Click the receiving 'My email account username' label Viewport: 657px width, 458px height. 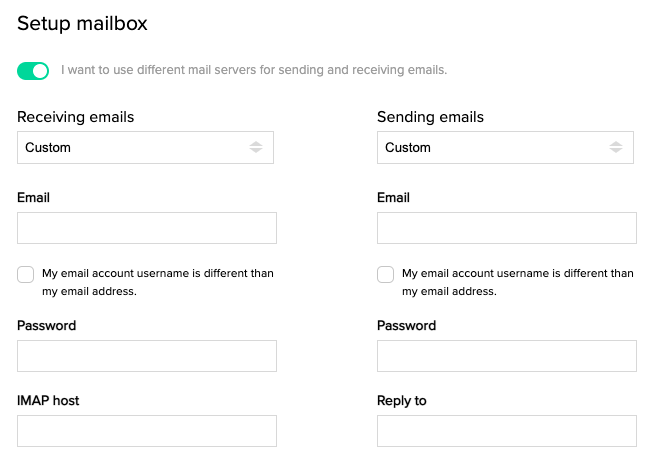(158, 282)
